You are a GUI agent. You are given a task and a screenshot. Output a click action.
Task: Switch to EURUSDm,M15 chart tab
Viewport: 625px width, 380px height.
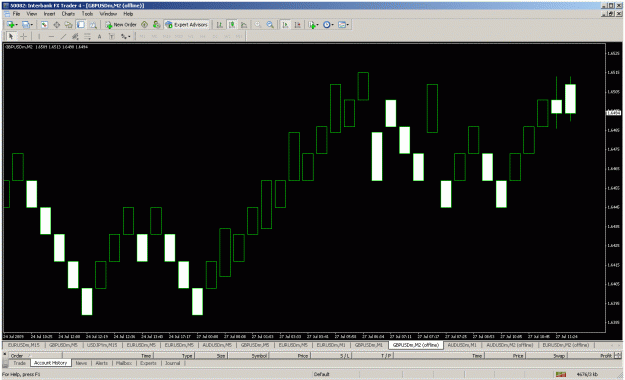(x=24, y=345)
